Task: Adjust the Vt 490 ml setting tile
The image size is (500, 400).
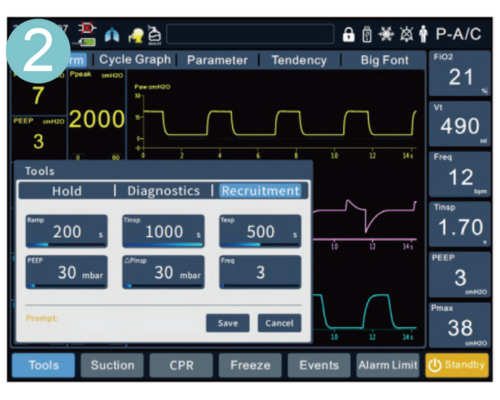Action: [460, 124]
